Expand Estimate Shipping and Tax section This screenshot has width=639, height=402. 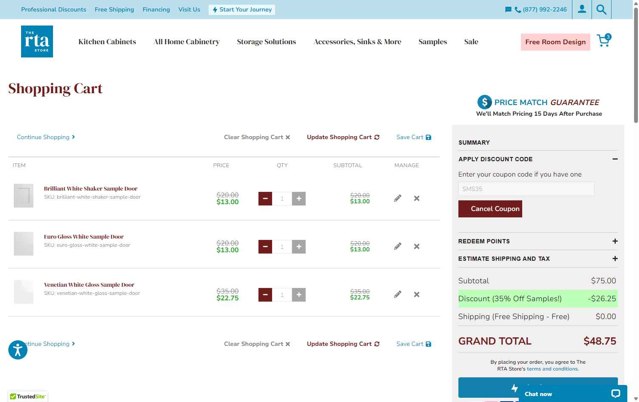pos(615,258)
